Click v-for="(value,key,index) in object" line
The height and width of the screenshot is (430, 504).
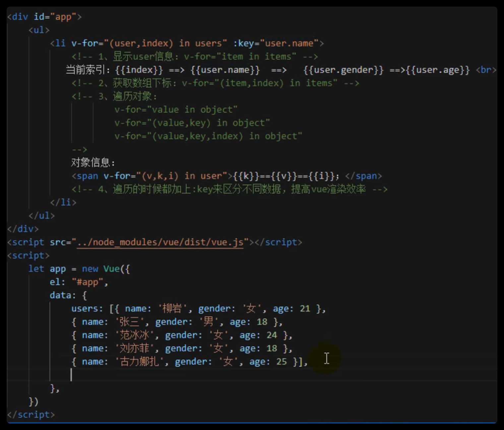(x=208, y=136)
